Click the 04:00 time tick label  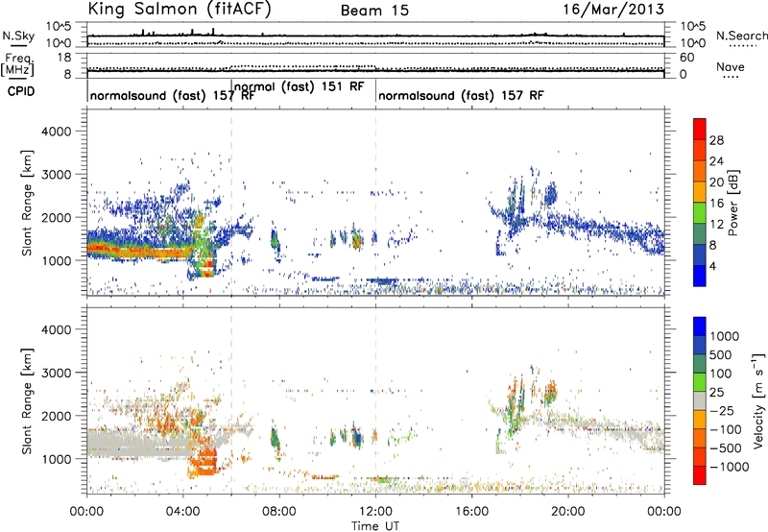tap(183, 512)
